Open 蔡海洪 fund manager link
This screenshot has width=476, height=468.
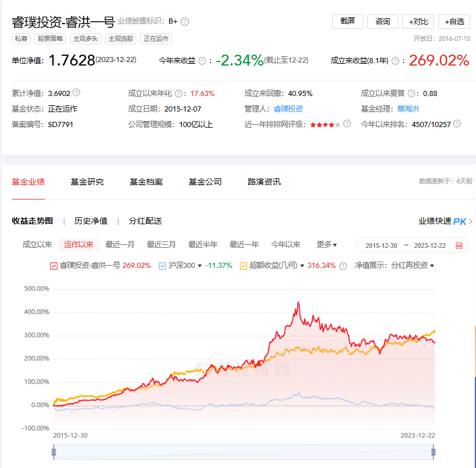click(408, 109)
